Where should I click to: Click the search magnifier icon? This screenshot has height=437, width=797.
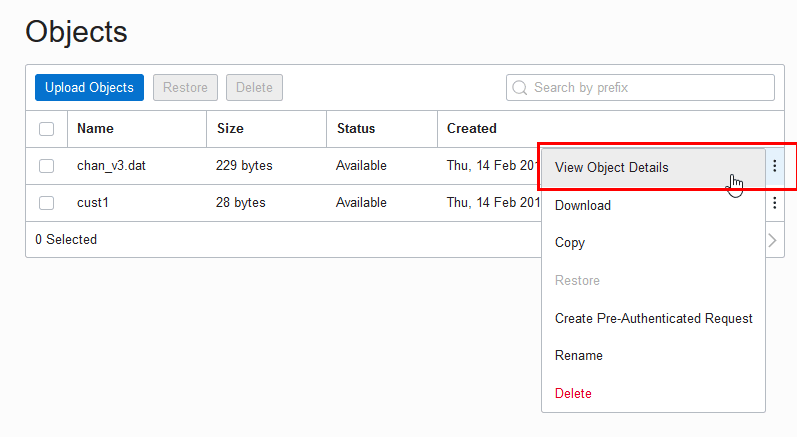click(x=520, y=88)
